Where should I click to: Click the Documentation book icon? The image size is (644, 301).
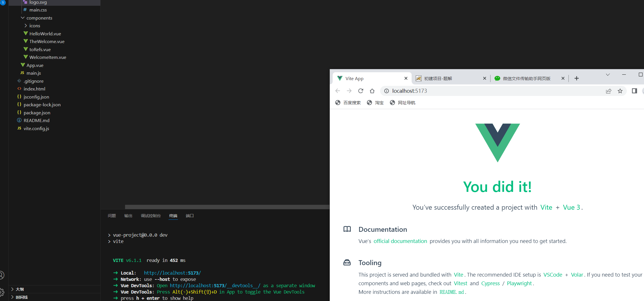point(347,229)
